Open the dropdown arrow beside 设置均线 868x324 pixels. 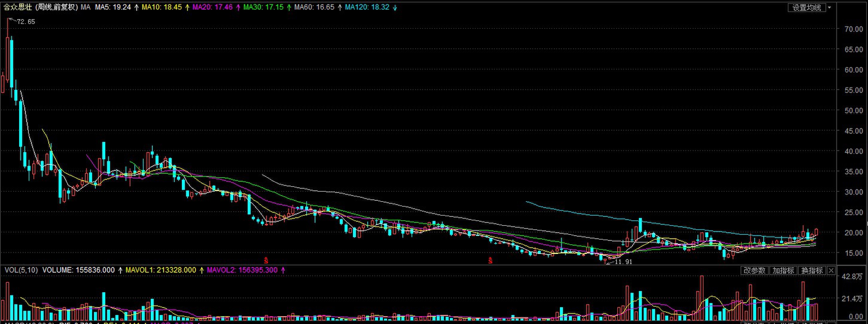[829, 7]
